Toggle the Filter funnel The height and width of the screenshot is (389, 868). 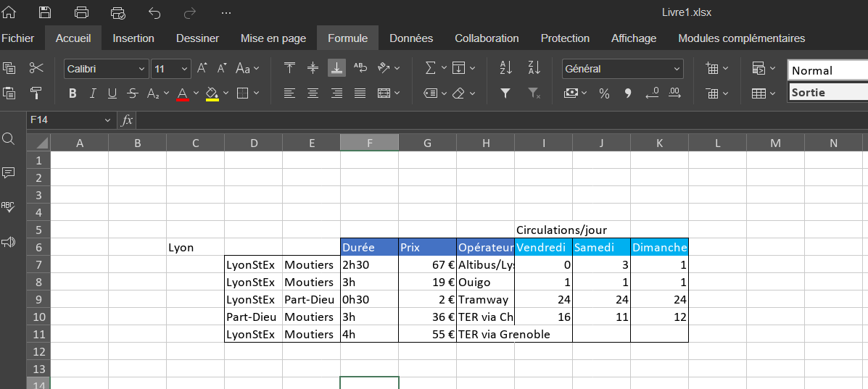(505, 93)
